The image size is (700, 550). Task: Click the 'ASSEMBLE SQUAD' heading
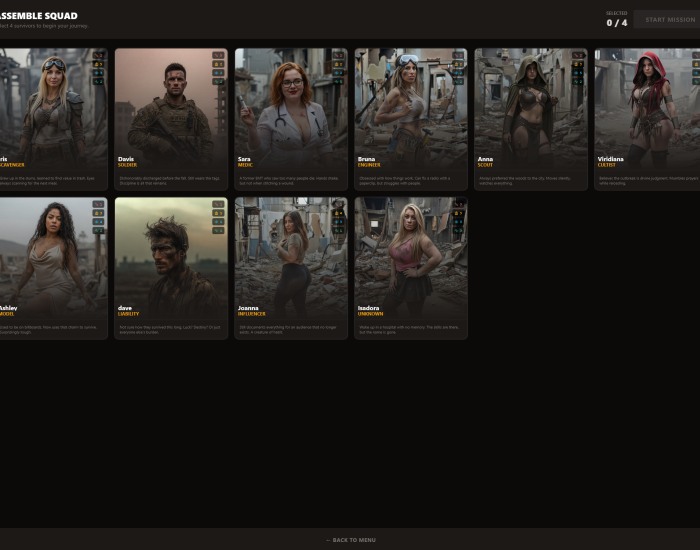coord(38,16)
